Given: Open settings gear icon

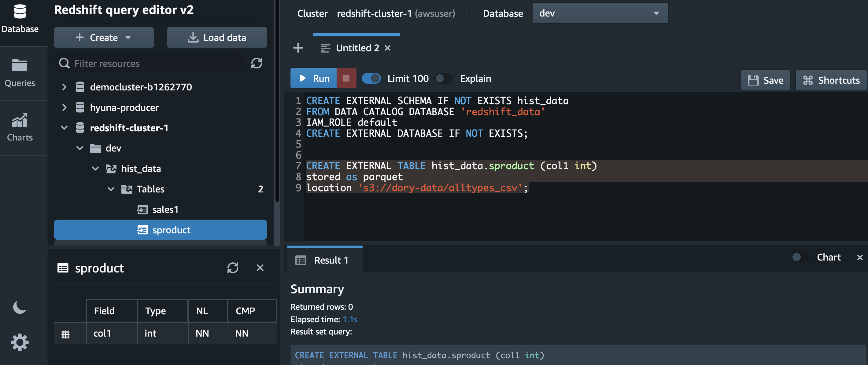Looking at the screenshot, I should (x=20, y=342).
